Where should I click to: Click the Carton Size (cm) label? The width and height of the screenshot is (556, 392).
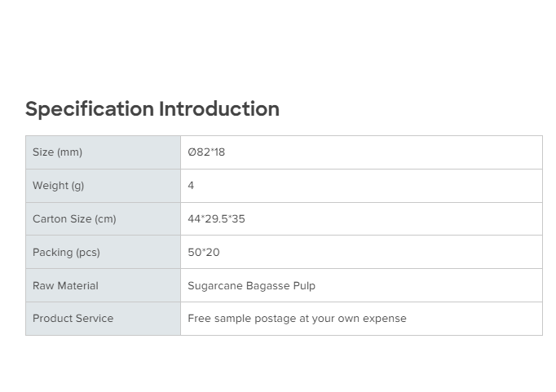74,219
